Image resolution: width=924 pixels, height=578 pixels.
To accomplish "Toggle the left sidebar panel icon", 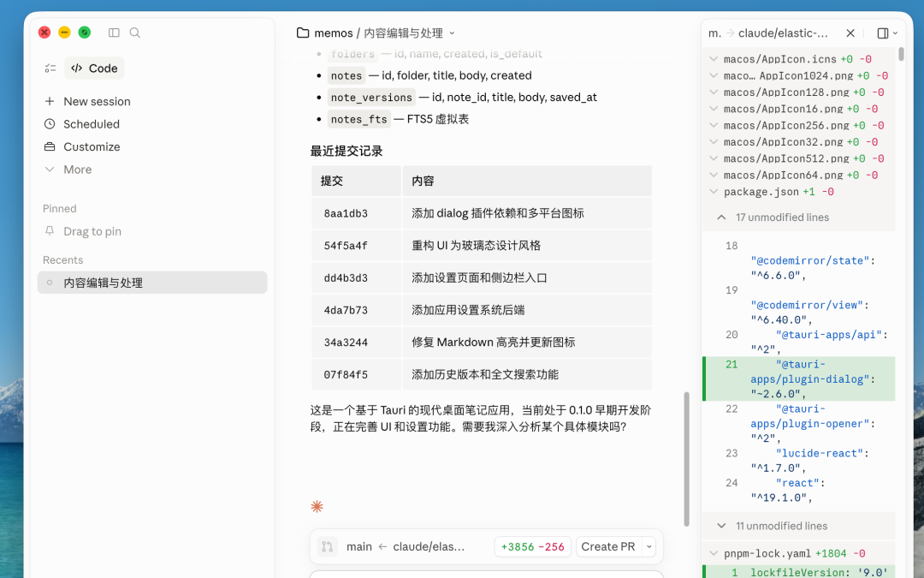I will pyautogui.click(x=114, y=33).
